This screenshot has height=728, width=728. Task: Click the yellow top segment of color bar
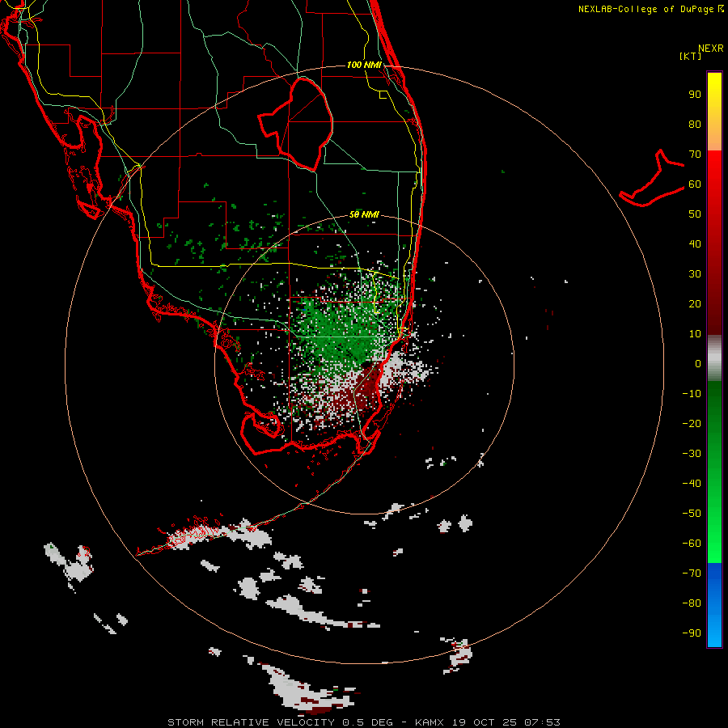[x=714, y=112]
